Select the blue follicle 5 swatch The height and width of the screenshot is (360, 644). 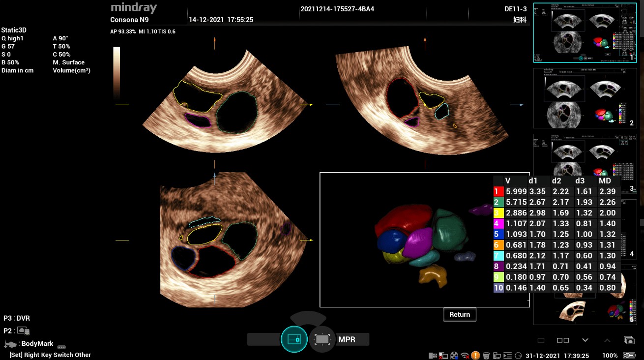498,235
